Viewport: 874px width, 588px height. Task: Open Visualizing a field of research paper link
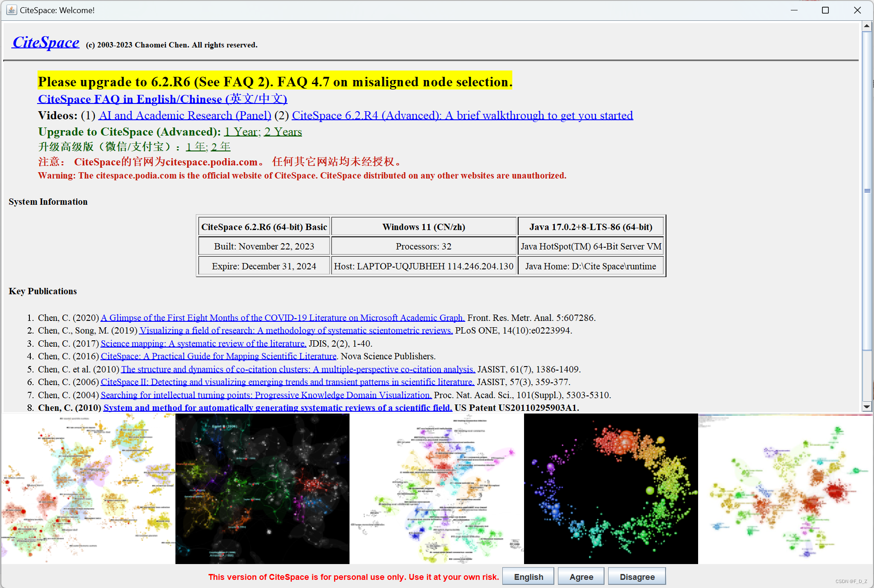pyautogui.click(x=296, y=330)
